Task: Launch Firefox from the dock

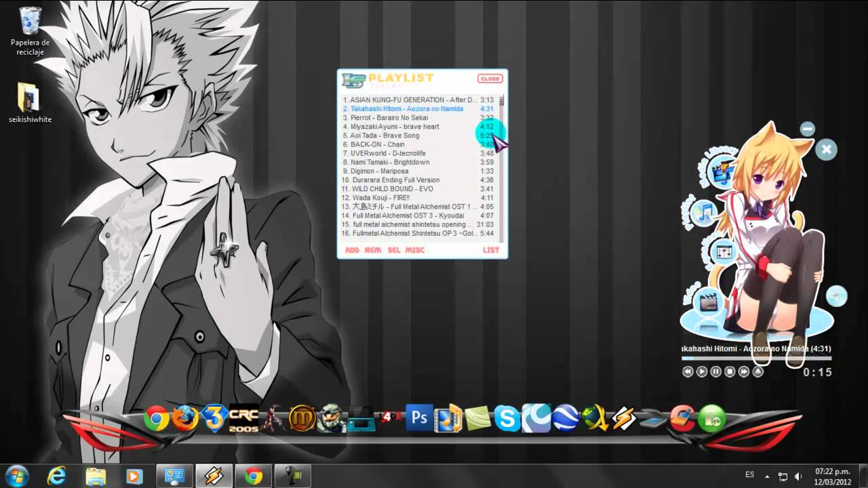Action: click(x=185, y=419)
